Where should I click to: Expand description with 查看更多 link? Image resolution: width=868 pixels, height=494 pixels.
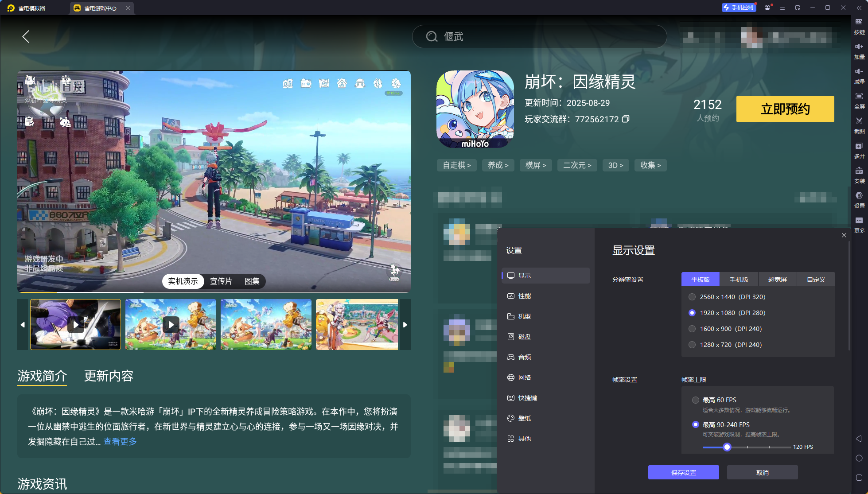(x=120, y=442)
